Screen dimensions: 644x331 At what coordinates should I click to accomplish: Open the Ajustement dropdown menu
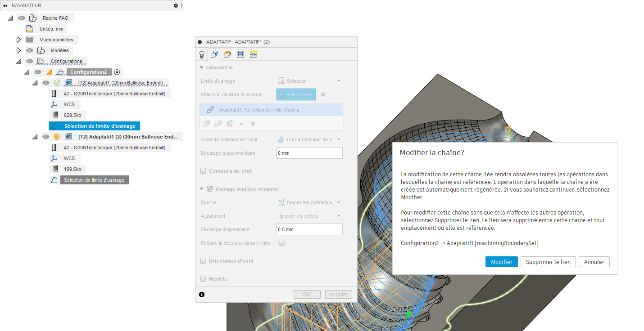(309, 216)
